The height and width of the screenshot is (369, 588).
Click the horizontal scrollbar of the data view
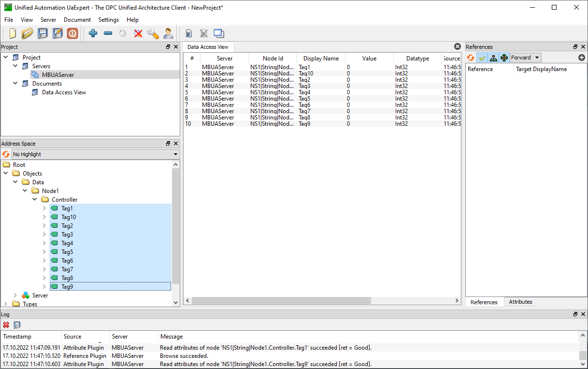pyautogui.click(x=281, y=301)
